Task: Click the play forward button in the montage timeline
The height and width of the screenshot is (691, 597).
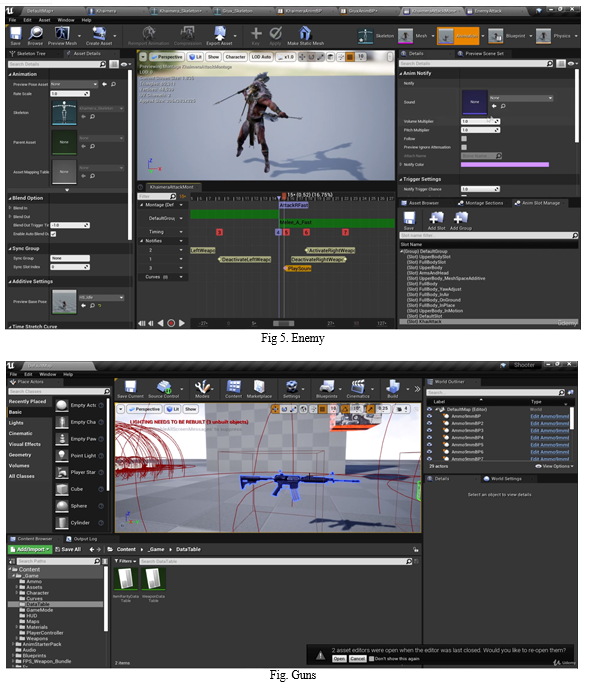Action: [x=182, y=323]
